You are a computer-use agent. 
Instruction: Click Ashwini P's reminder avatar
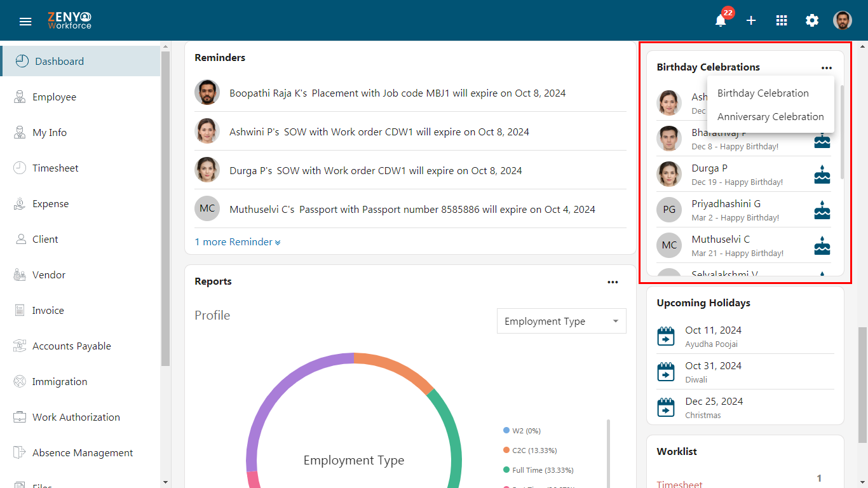click(207, 132)
